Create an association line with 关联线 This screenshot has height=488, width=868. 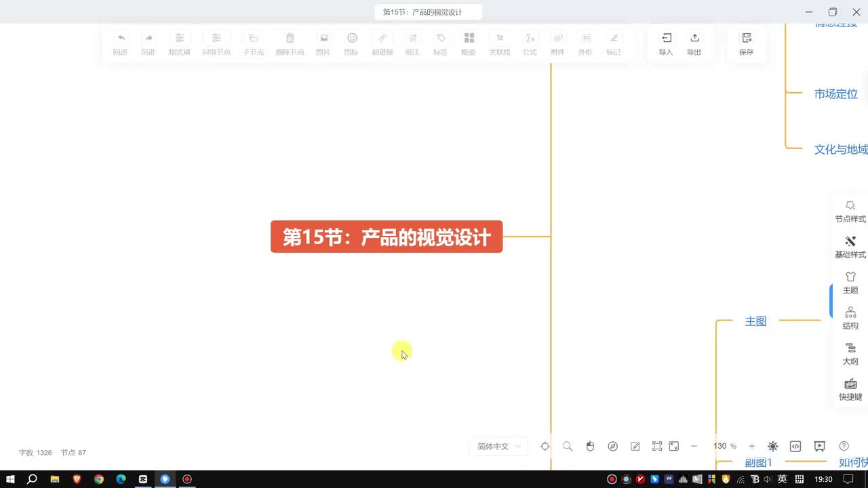tap(500, 44)
